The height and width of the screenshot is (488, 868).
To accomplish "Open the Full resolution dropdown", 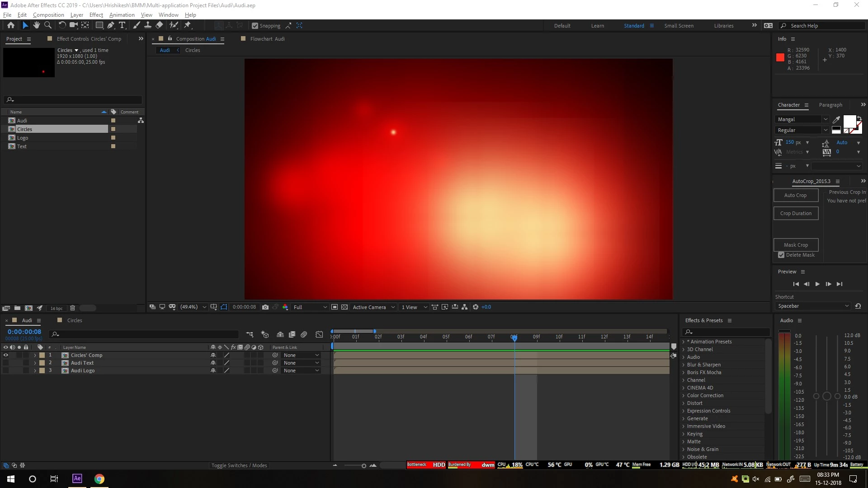I will [310, 307].
